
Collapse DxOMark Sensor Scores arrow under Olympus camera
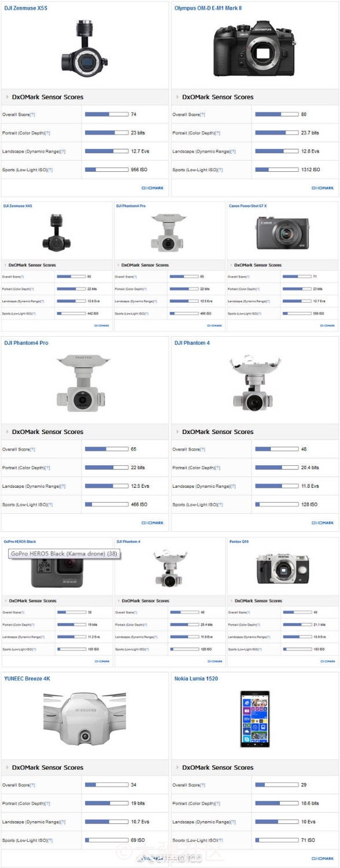(x=177, y=97)
